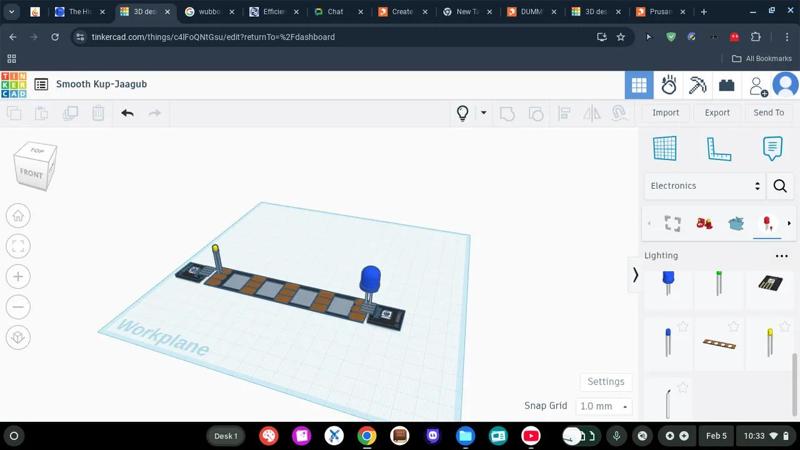The width and height of the screenshot is (800, 450).
Task: Toggle show all lightbulb icon
Action: coord(462,113)
